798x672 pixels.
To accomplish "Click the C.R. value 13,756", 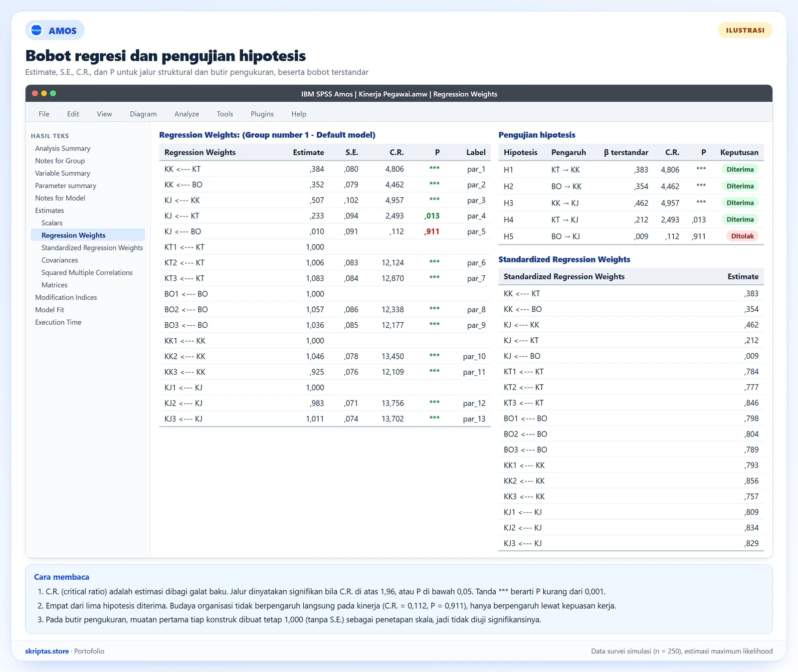I will pos(393,403).
